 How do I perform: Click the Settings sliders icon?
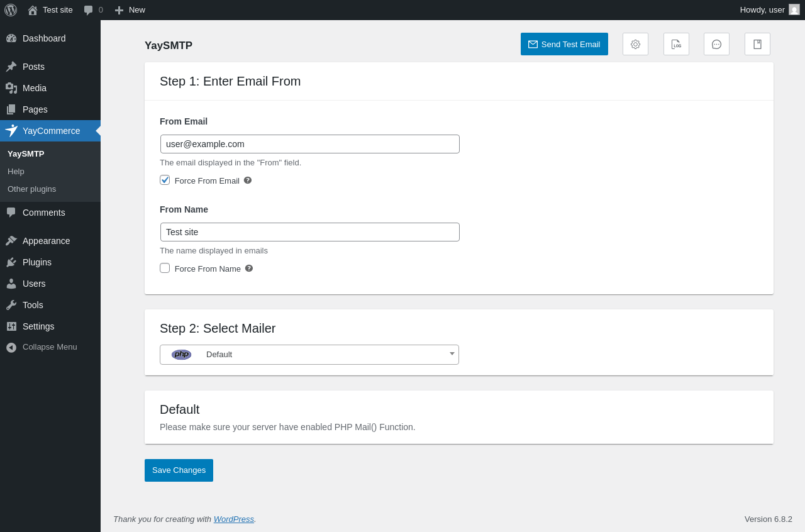coord(11,326)
